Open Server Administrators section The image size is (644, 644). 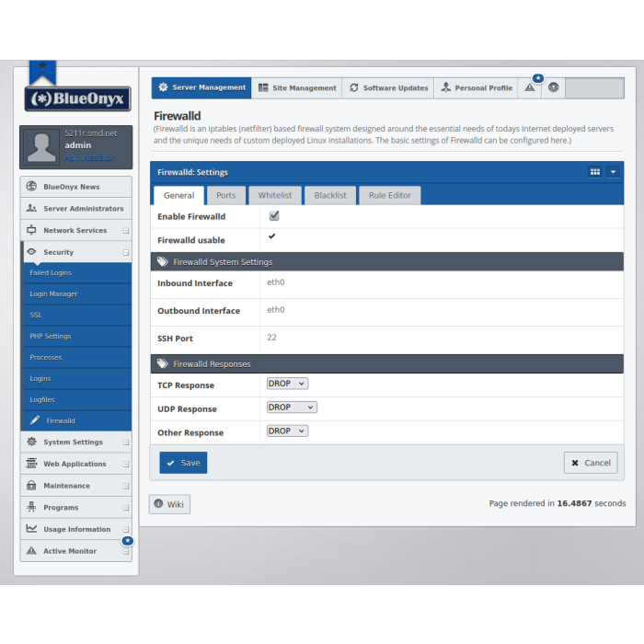point(76,209)
